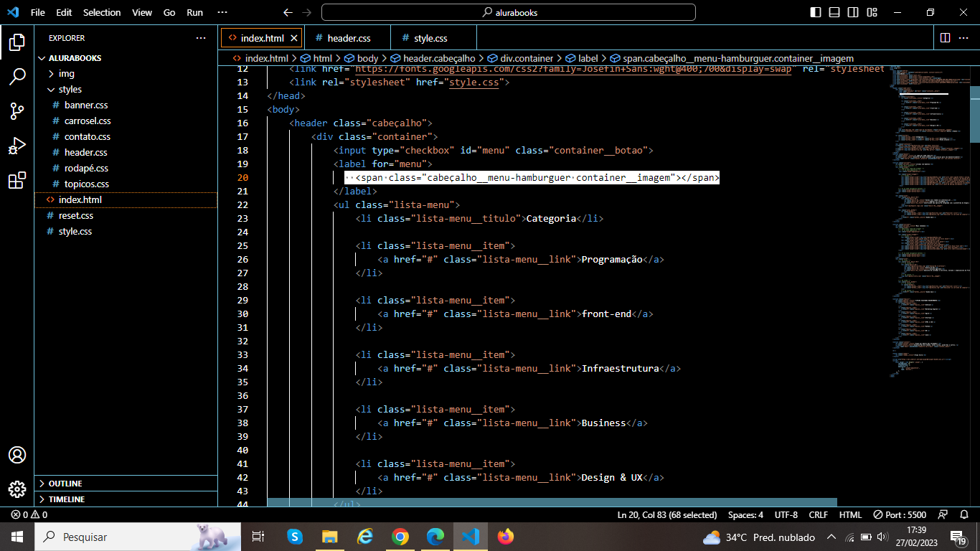This screenshot has width=980, height=551.
Task: Open Customize Layout in title bar
Action: point(871,12)
